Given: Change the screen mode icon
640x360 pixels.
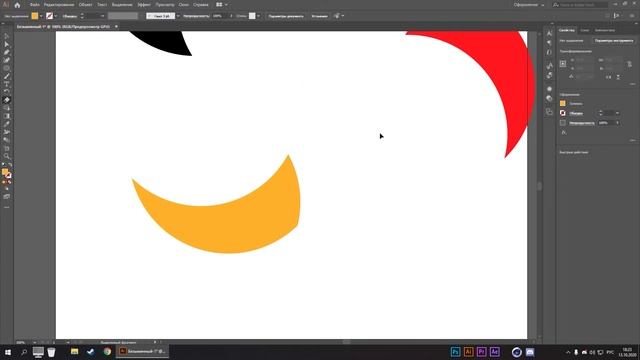Looking at the screenshot, I should [x=7, y=197].
